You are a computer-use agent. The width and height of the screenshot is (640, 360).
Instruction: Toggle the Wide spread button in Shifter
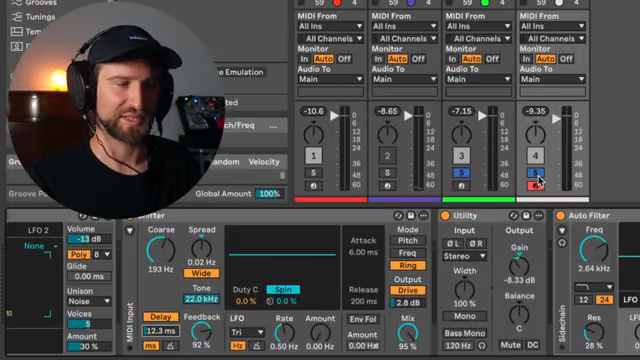pyautogui.click(x=201, y=273)
